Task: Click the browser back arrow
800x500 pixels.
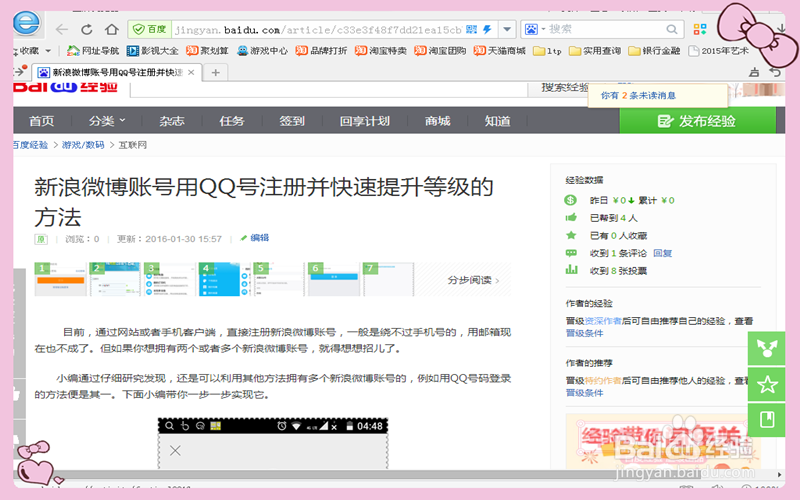Action: point(62,30)
